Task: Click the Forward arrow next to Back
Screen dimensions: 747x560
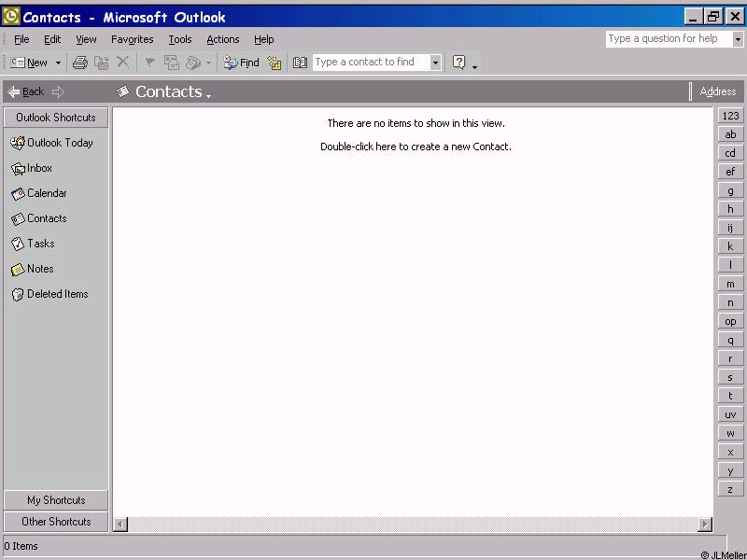Action: 58,91
